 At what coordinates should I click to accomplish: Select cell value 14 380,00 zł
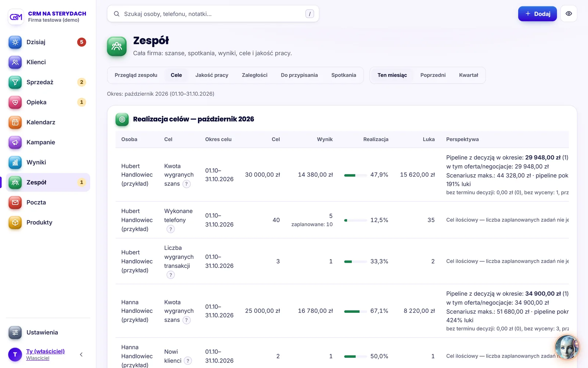pyautogui.click(x=315, y=175)
